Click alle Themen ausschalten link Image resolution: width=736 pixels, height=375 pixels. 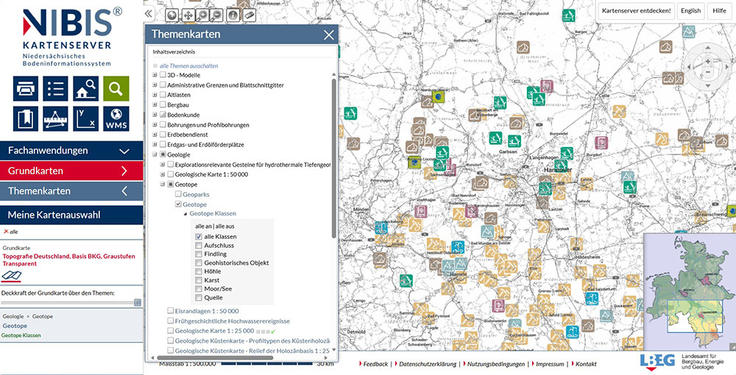[x=188, y=66]
